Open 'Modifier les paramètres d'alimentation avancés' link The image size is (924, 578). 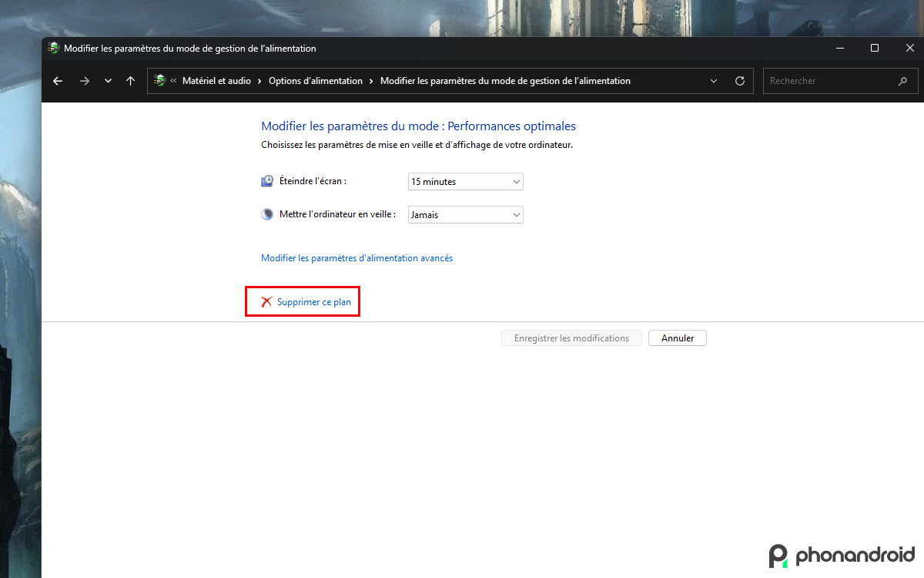coord(356,258)
